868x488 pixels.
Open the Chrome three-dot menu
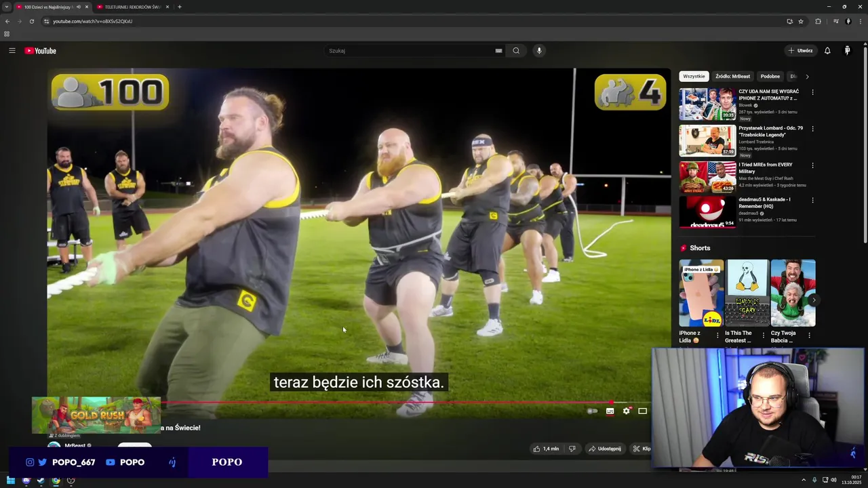pos(860,21)
